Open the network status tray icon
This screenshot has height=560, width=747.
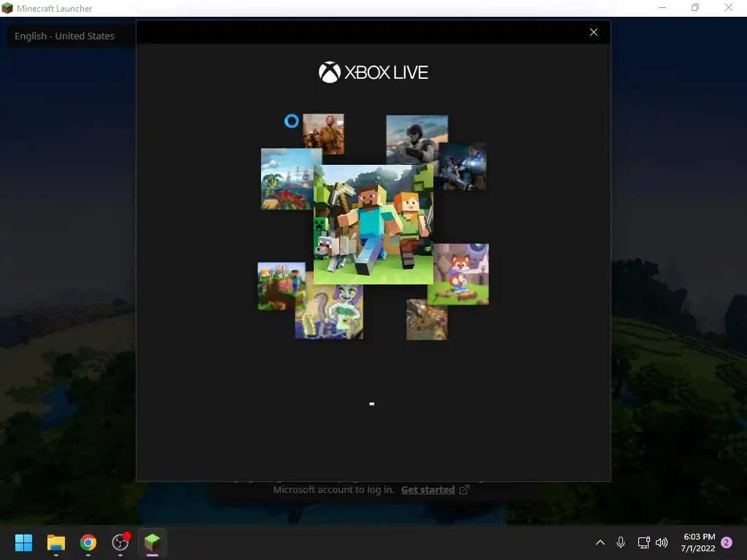[x=643, y=542]
